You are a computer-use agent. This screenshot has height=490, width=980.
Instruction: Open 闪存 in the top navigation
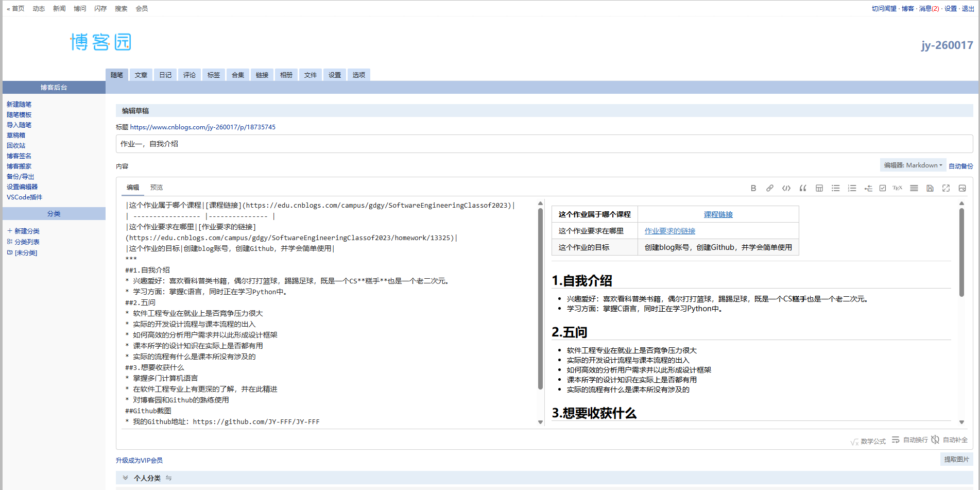point(100,9)
